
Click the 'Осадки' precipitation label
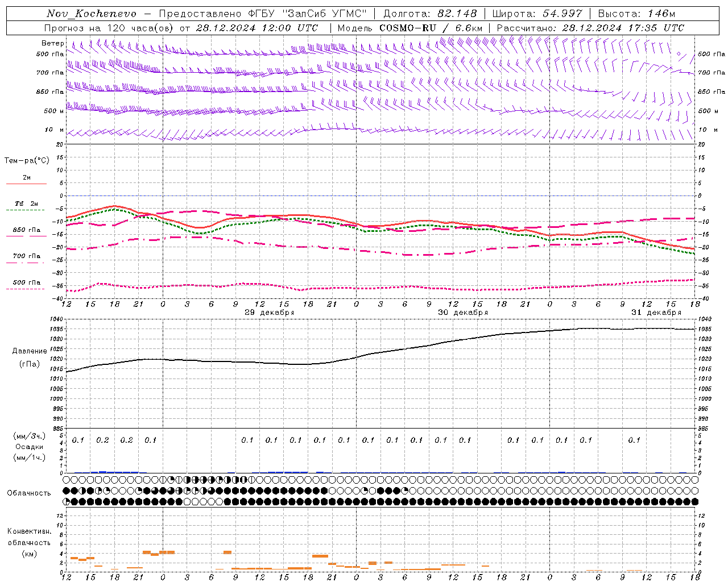(30, 447)
